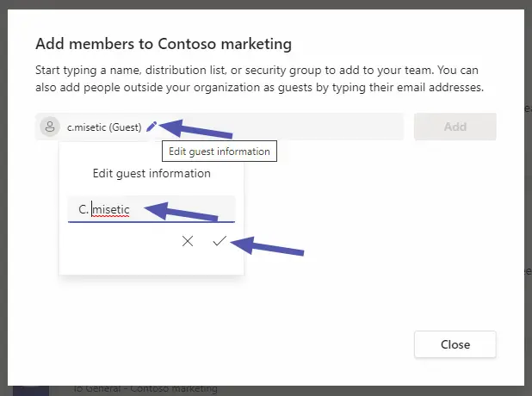Click the member search box area right of guest
Screen dimensions: 532x396
tap(281, 127)
